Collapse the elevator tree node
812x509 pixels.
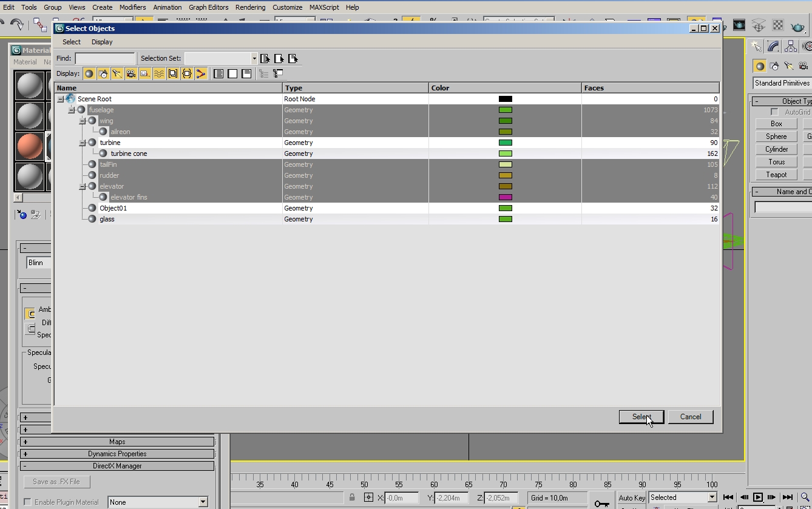click(x=83, y=186)
